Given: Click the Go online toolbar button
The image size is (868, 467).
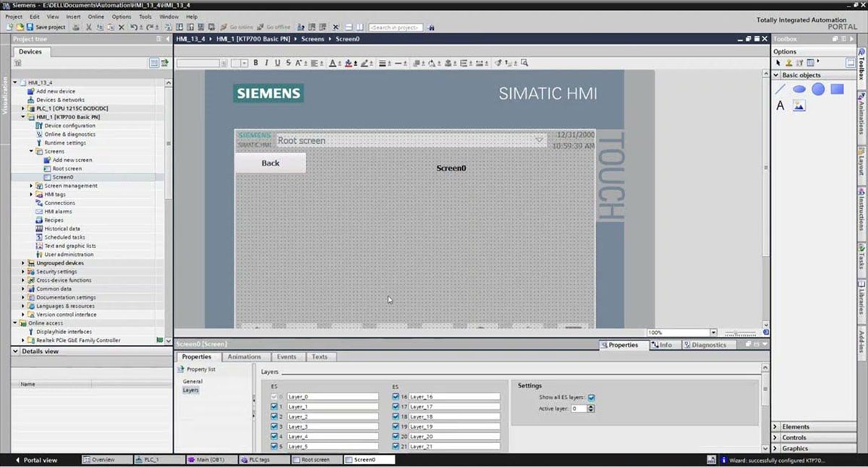Looking at the screenshot, I should [236, 27].
